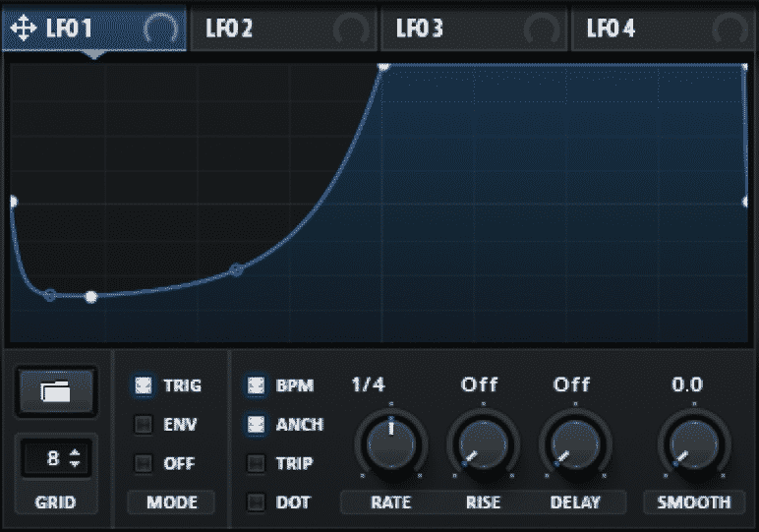Select the LFO start point on left edge
The height and width of the screenshot is (532, 759).
click(x=13, y=202)
